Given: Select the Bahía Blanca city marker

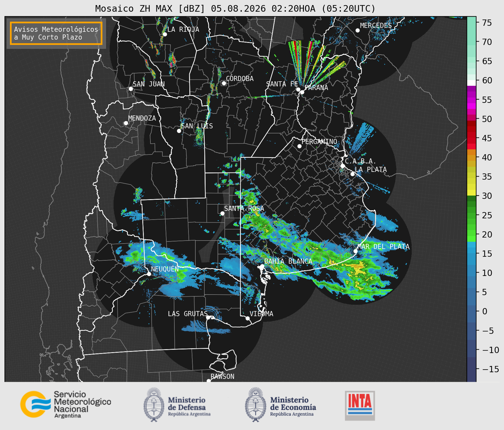Looking at the screenshot, I should pos(262,266).
